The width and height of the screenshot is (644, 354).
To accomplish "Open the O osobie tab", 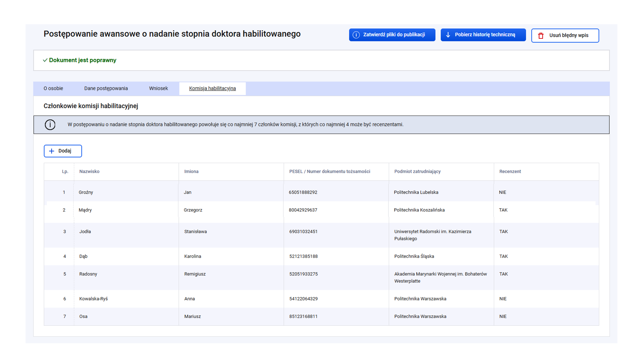I will tap(53, 89).
